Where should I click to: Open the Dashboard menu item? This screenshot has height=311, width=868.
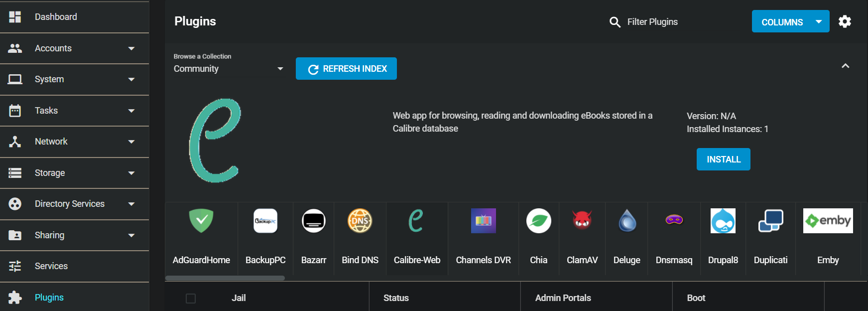pos(75,17)
